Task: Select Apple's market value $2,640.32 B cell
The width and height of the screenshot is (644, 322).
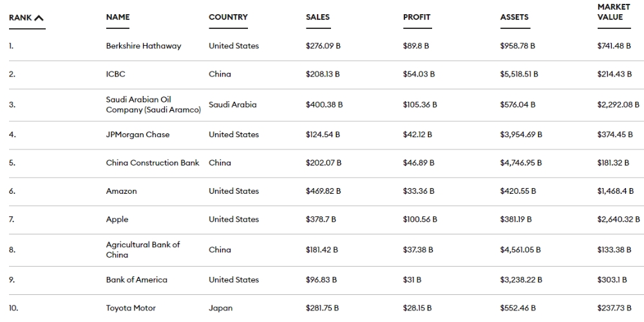Action: click(618, 220)
